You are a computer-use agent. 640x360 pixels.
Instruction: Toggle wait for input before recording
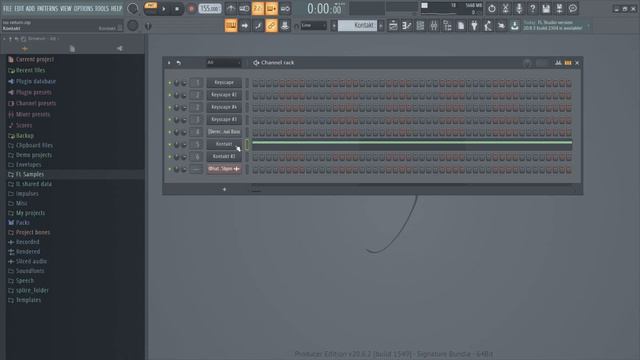pyautogui.click(x=244, y=9)
